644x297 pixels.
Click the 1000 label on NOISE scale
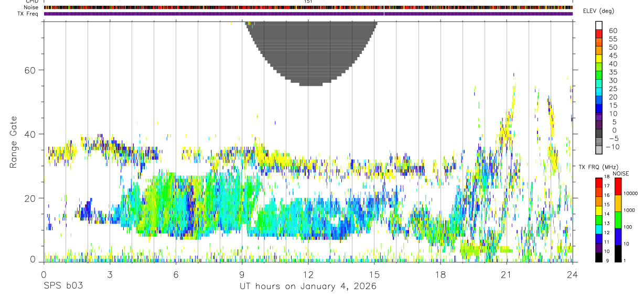click(x=630, y=210)
